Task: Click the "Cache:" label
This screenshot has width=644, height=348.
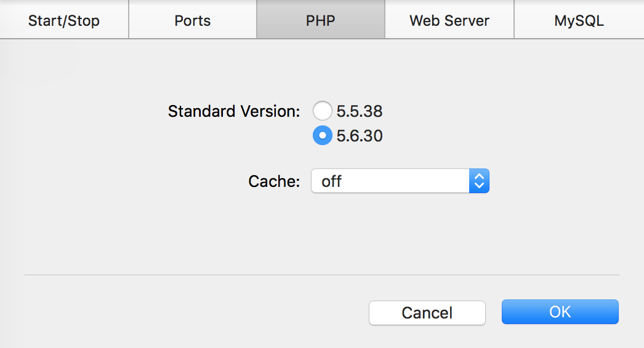Action: [x=274, y=181]
